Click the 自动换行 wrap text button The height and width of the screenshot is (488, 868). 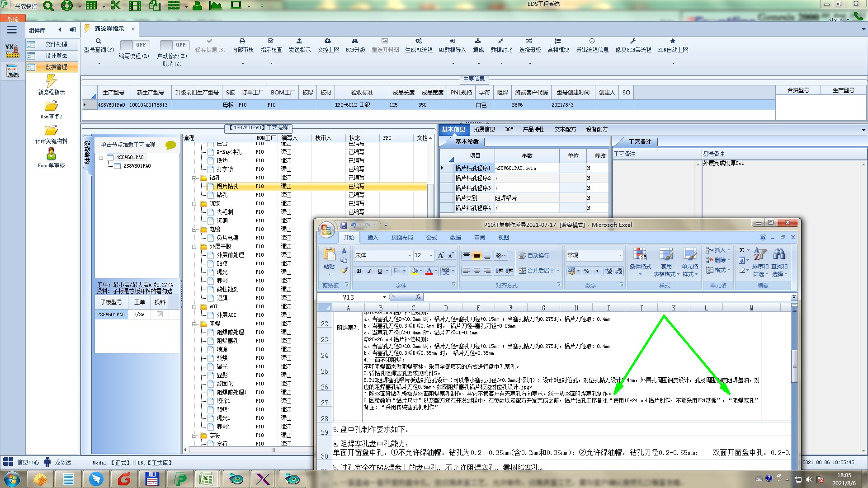pos(534,255)
